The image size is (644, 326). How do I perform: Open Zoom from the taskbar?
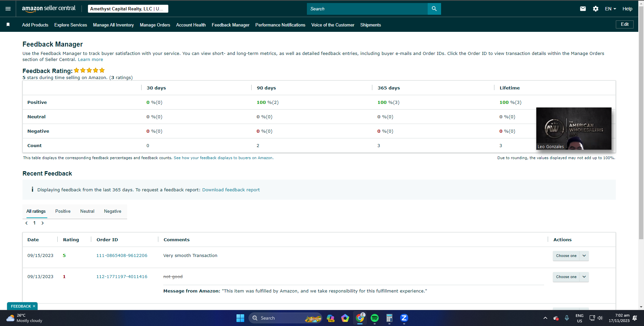(404, 318)
